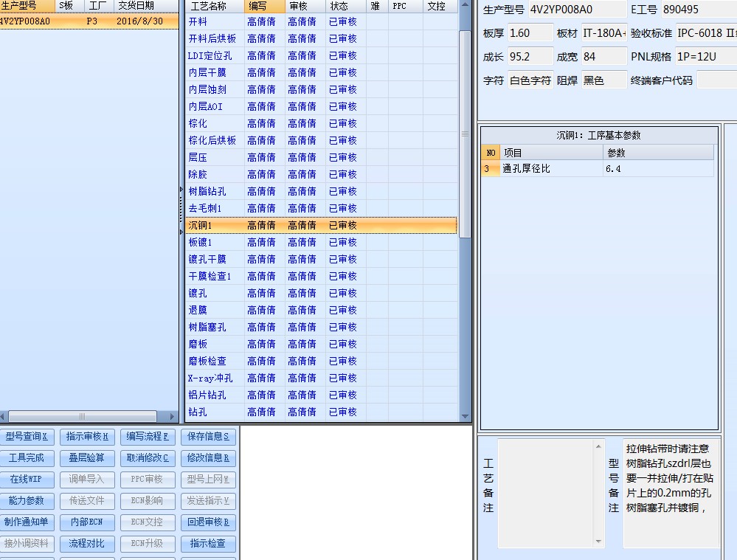Open 在线WIP button

pos(27,480)
